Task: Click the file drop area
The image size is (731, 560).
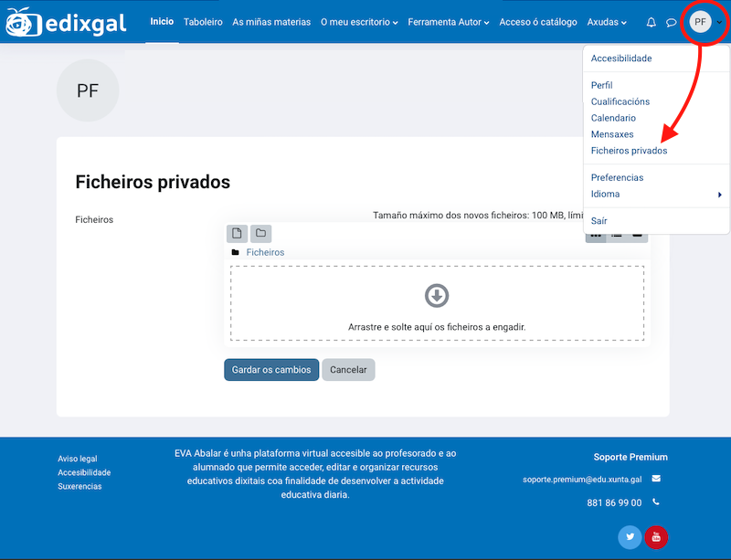Action: coord(437,303)
